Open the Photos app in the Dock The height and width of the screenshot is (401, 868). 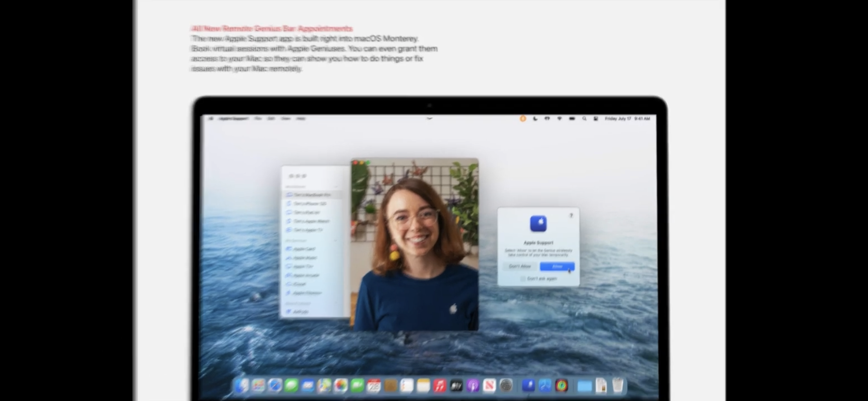pyautogui.click(x=341, y=386)
